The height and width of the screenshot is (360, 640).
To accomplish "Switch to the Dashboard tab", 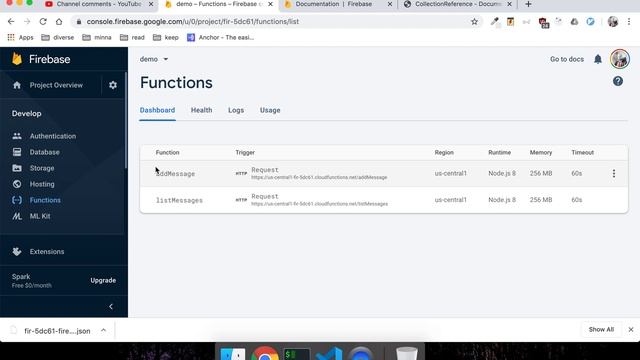I will point(157,110).
